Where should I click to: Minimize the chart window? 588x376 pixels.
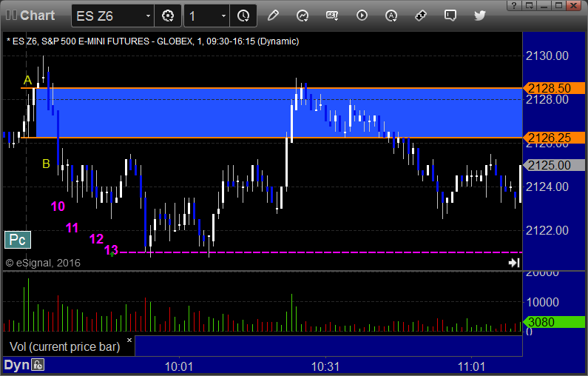point(544,5)
